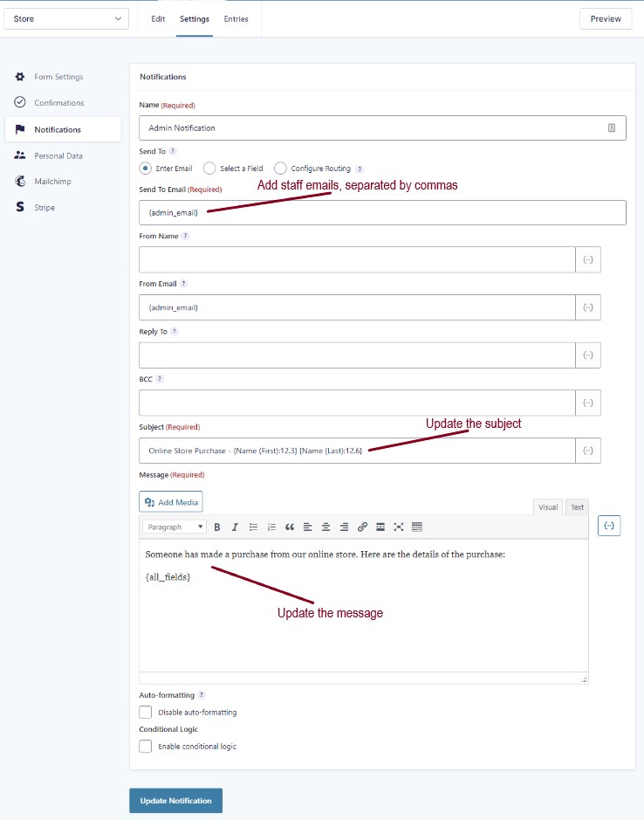Show the Configure Routing help tooltip
Viewport: 644px width, 820px height.
[360, 169]
